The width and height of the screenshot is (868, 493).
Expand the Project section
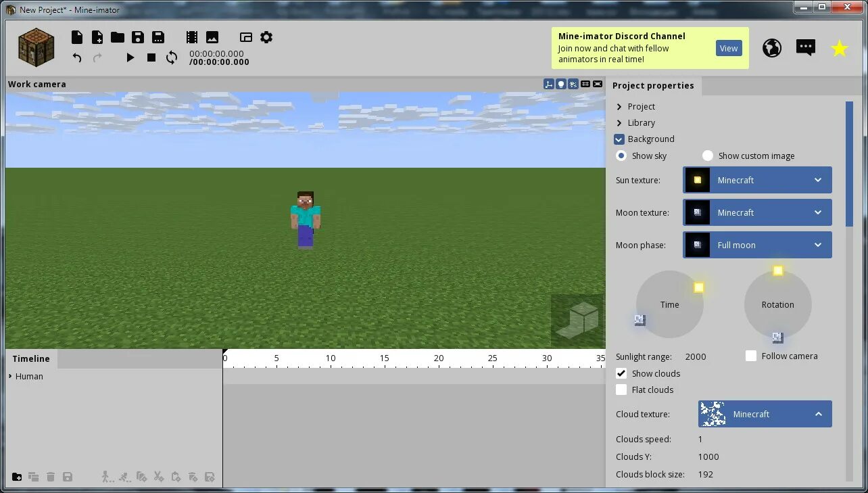click(x=619, y=106)
